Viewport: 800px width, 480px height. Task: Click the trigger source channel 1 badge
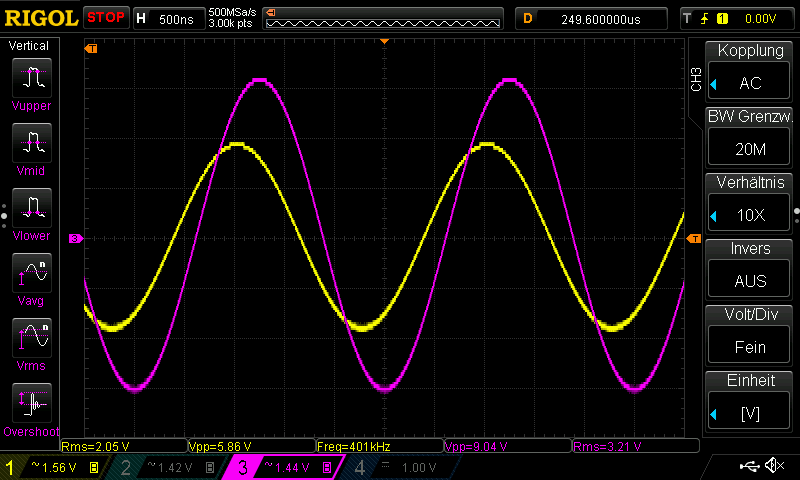(722, 19)
